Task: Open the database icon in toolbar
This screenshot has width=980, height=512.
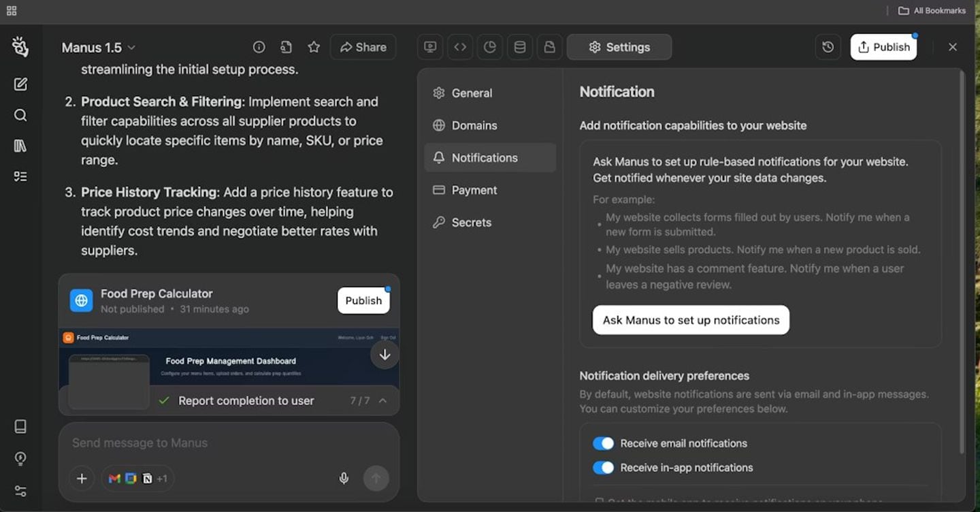Action: 519,47
